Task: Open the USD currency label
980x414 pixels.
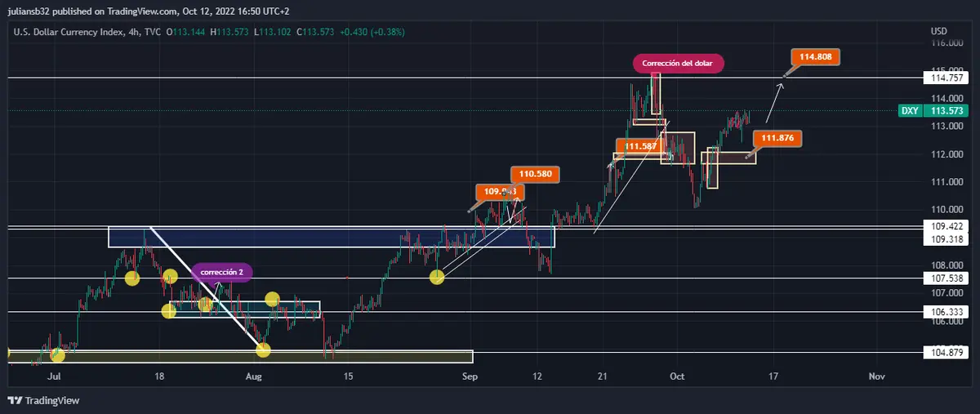Action: (938, 31)
